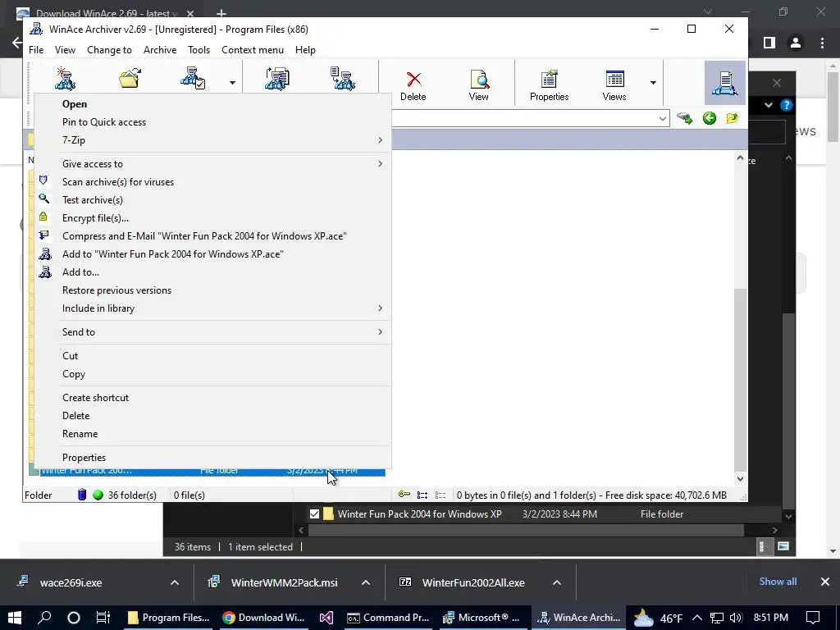Click the mail icon beside Compress and E-Mail
Image resolution: width=840 pixels, height=630 pixels.
click(44, 235)
